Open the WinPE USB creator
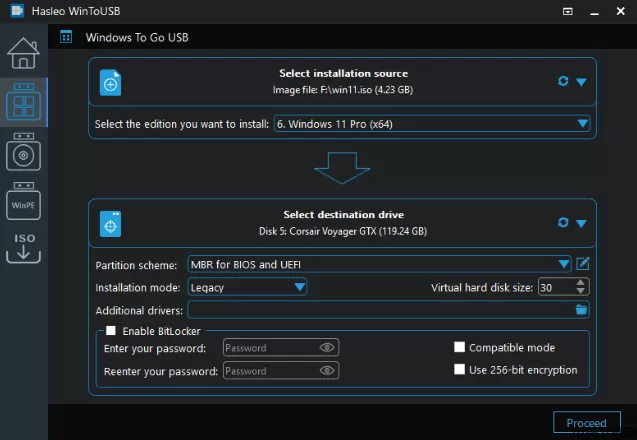 tap(23, 203)
